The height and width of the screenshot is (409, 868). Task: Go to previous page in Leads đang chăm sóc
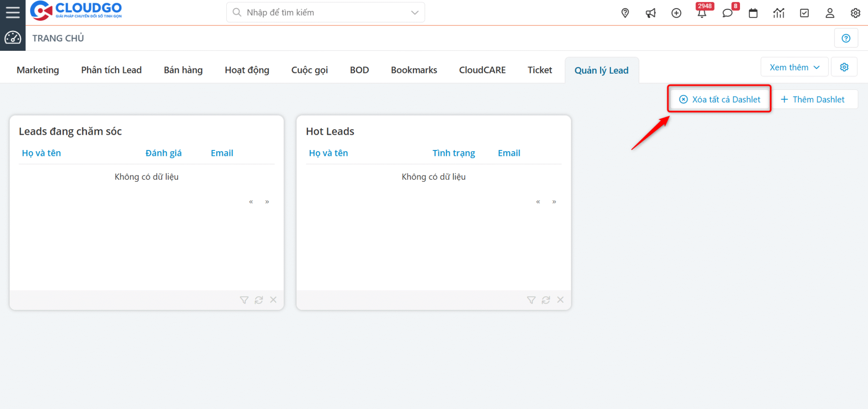click(x=251, y=202)
